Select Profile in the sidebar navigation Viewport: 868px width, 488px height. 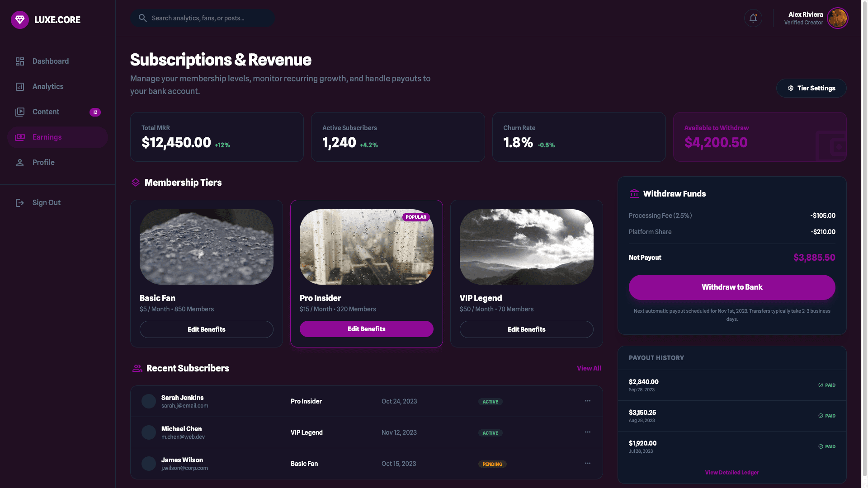43,162
